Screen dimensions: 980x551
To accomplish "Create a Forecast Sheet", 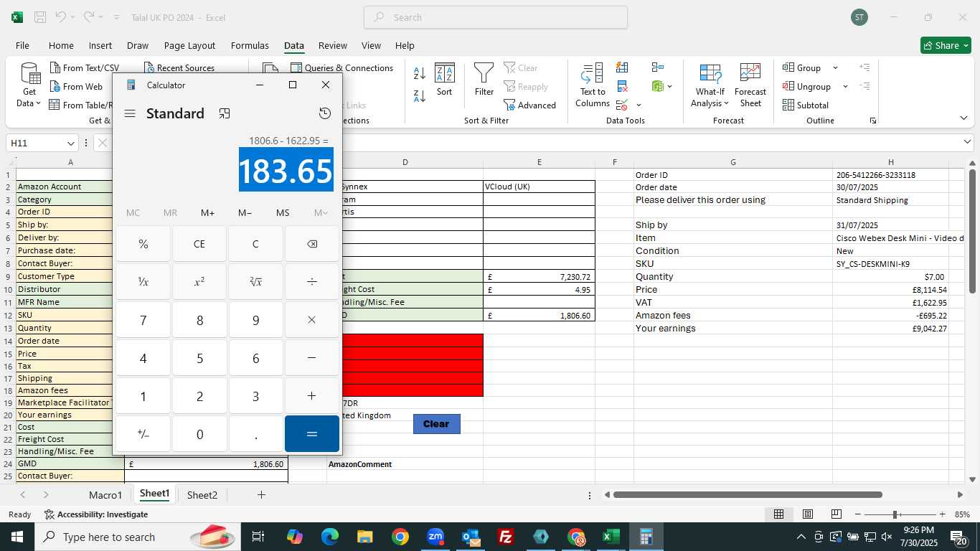I will pyautogui.click(x=750, y=85).
